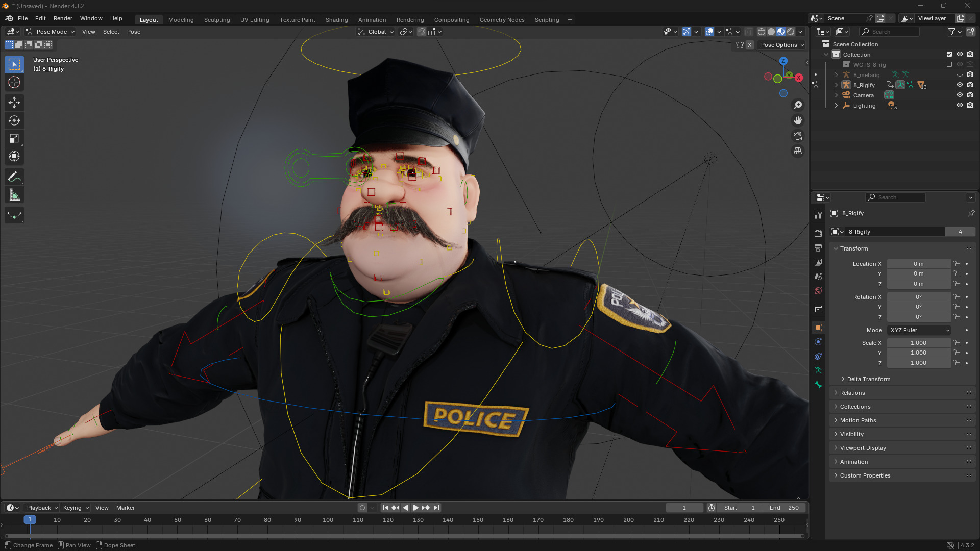Viewport: 980px width, 551px height.
Task: Open the Pose menu in viewport header
Action: [x=134, y=32]
